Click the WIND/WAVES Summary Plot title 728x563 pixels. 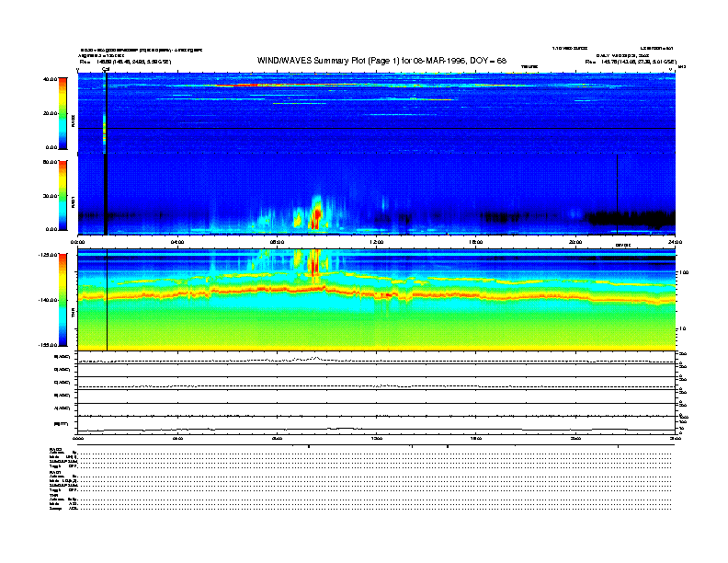coord(381,61)
